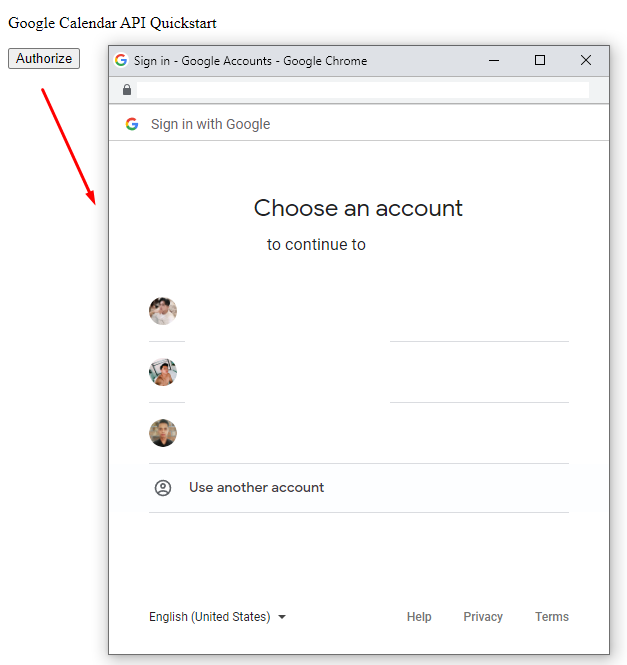Open the Help link

tap(419, 617)
